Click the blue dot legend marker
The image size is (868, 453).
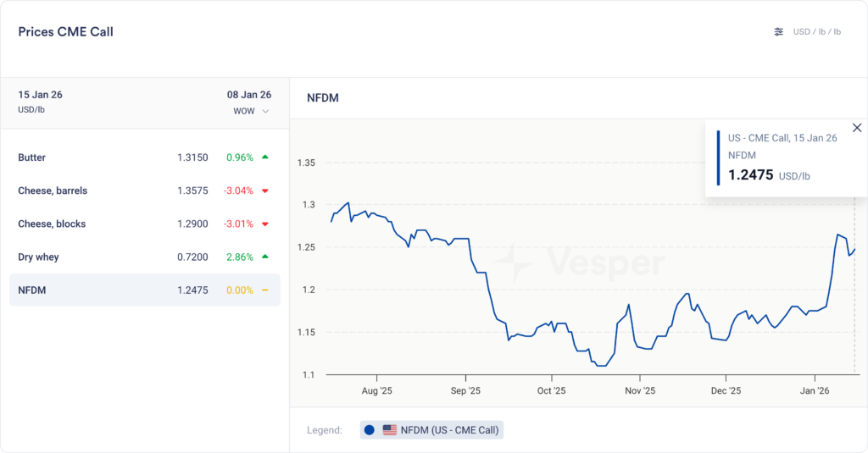(369, 430)
